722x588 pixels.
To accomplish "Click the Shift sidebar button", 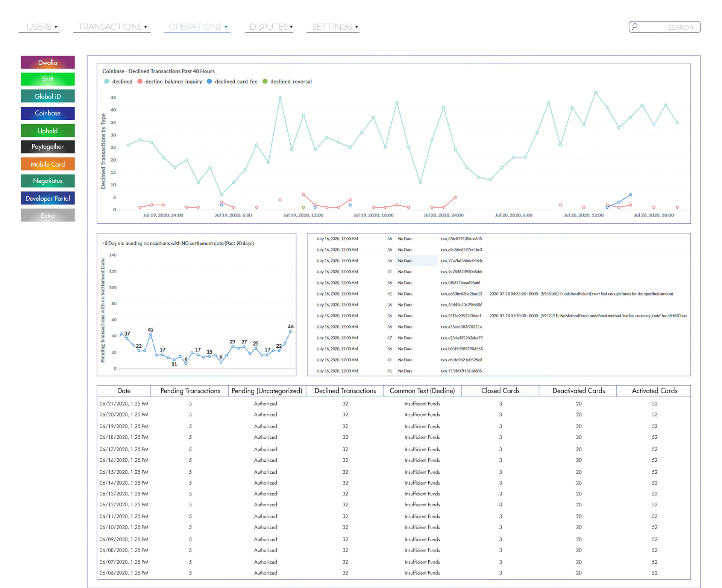I will pyautogui.click(x=48, y=79).
